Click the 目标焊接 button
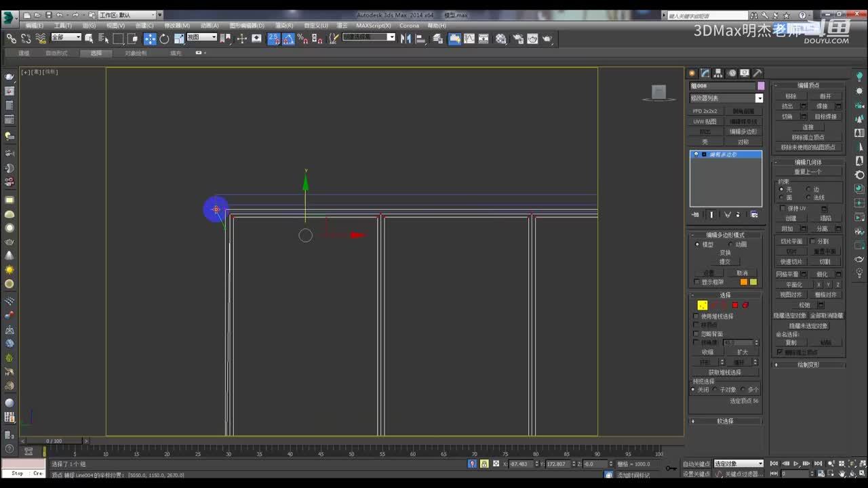 (x=825, y=117)
